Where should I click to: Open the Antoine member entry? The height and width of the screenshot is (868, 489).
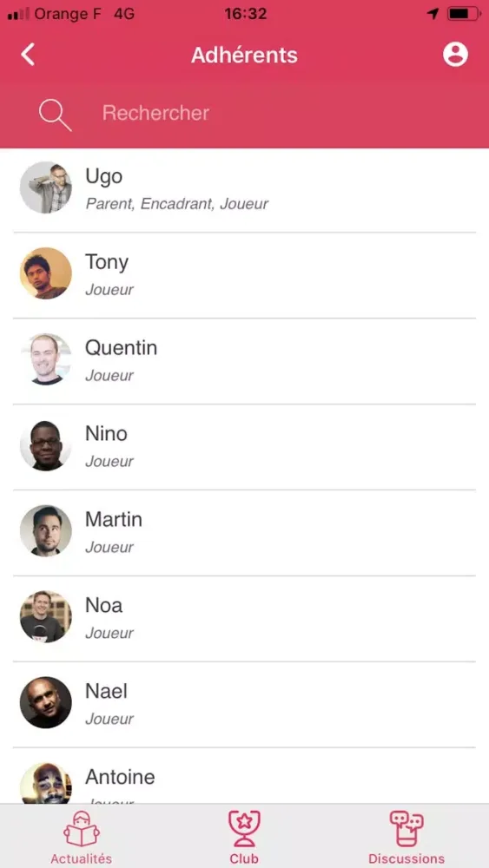tap(244, 777)
